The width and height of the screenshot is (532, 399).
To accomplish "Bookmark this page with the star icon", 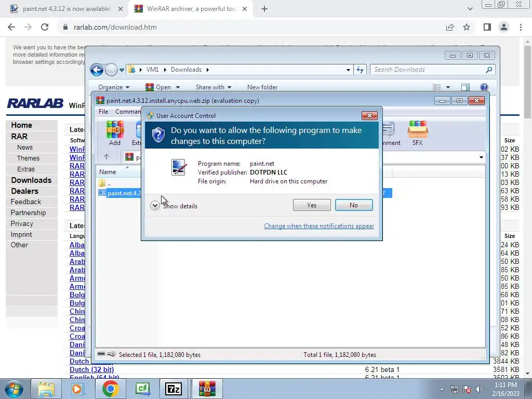I will coord(467,27).
